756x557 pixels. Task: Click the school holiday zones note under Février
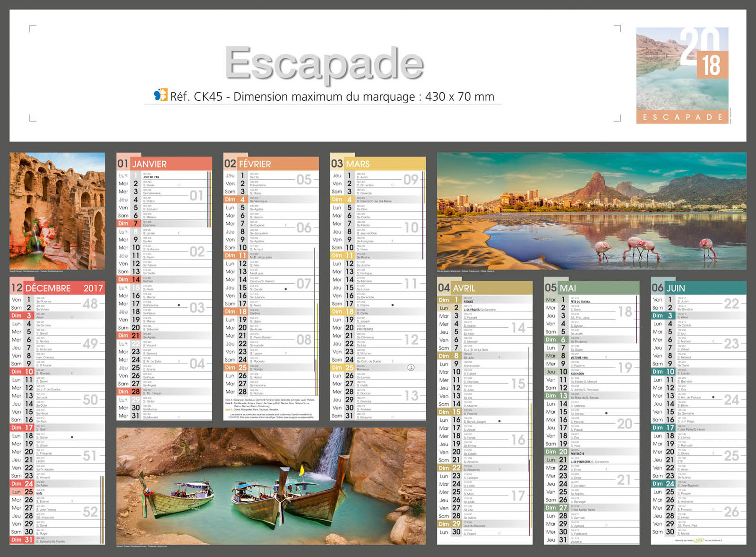[271, 409]
